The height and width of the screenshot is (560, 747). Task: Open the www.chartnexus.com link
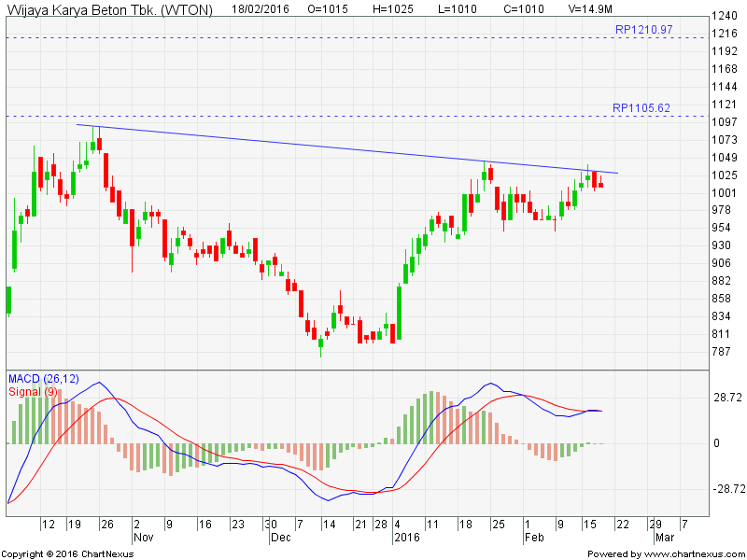[693, 554]
